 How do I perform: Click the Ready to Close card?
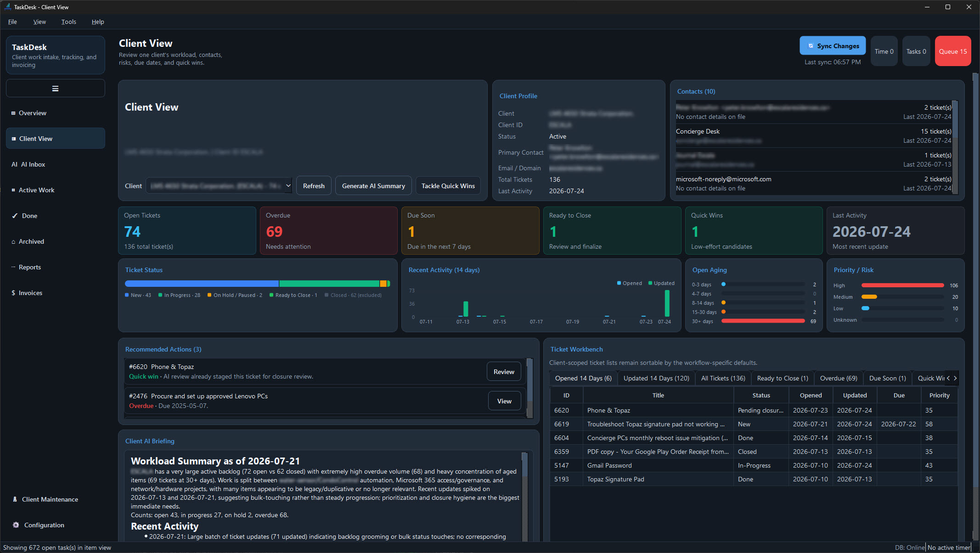pyautogui.click(x=612, y=231)
